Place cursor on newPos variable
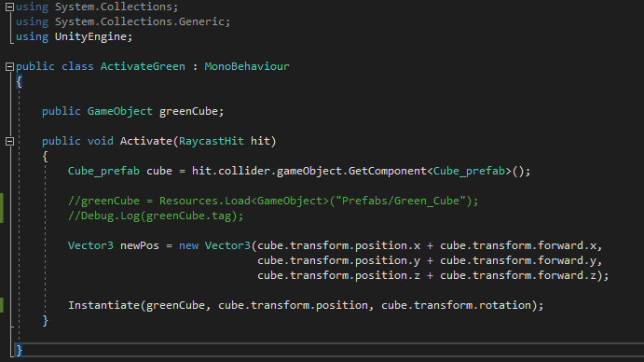Screen dimensions: 644x362 (x=140, y=245)
